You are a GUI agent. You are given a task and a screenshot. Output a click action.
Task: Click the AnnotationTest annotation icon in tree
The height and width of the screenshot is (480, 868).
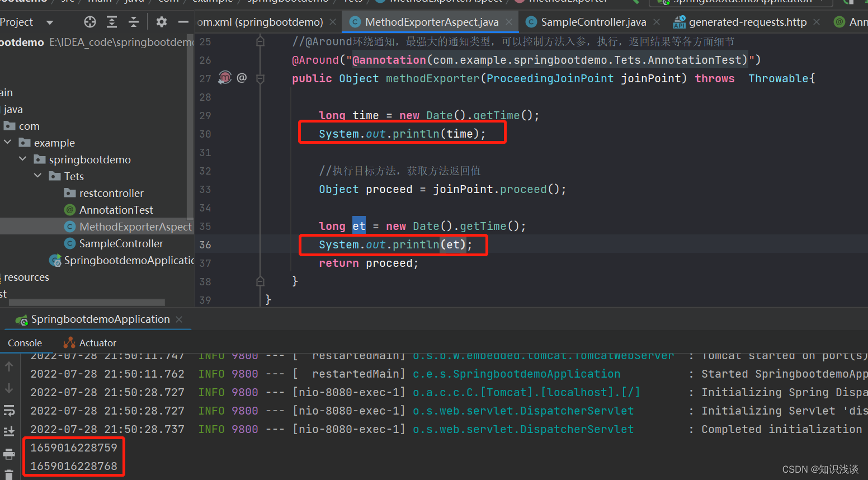[x=70, y=210]
